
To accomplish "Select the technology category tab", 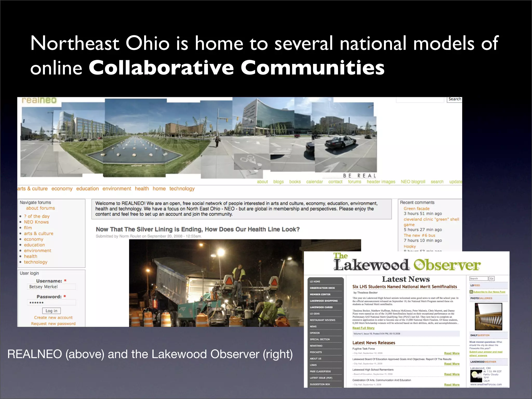I will (x=182, y=189).
